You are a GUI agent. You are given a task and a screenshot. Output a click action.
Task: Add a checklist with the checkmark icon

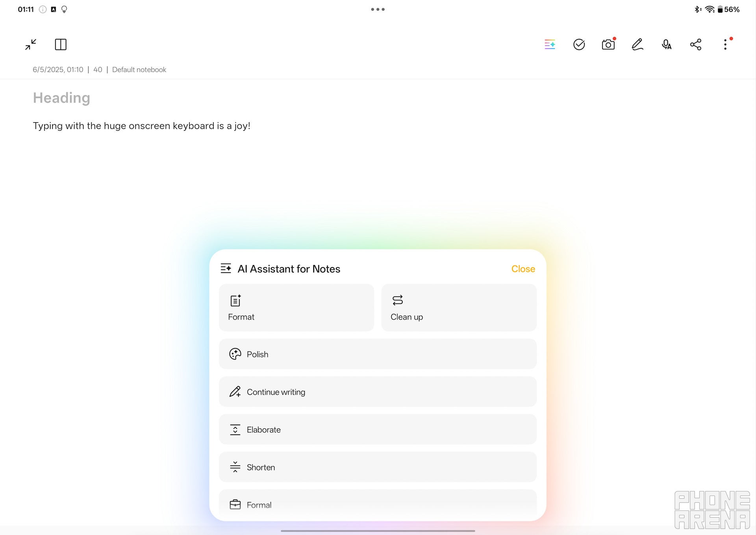579,45
